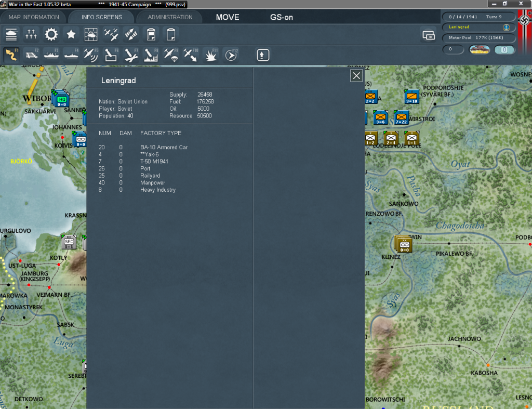Select the F7 bomb airfield icon

point(131,55)
